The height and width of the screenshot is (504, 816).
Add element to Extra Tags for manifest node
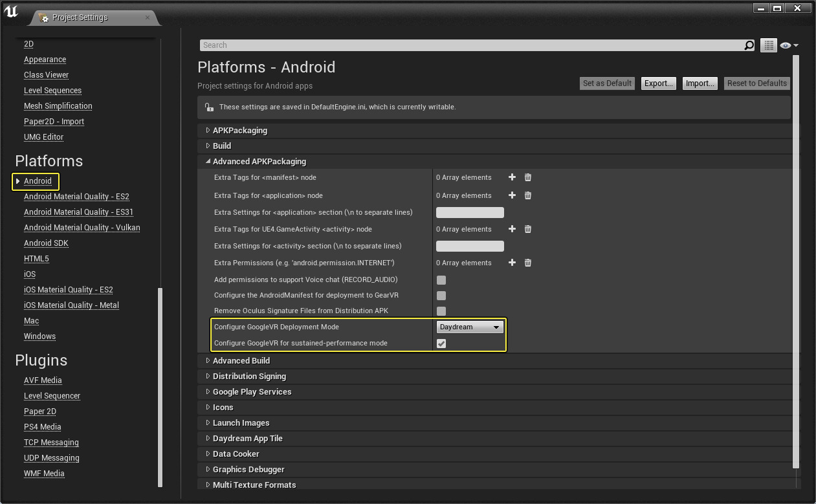coord(512,177)
